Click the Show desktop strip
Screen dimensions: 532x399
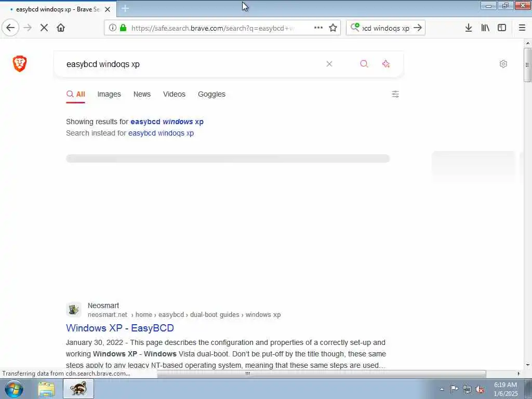pos(528,389)
